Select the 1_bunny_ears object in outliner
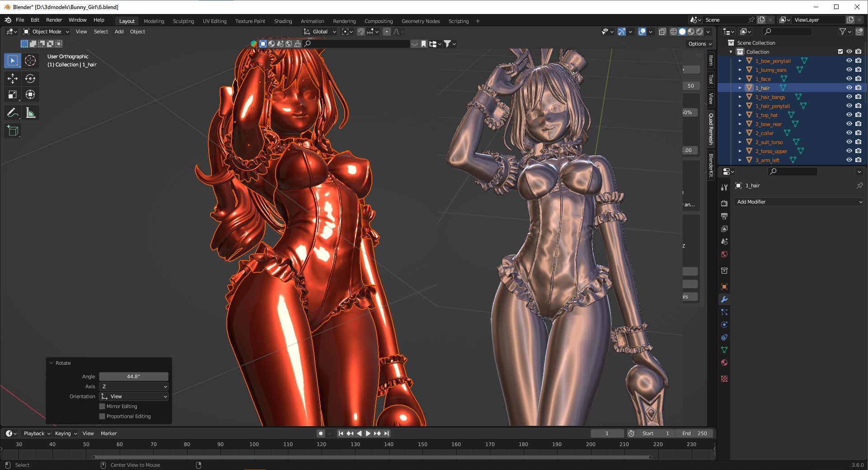Image resolution: width=868 pixels, height=470 pixels. coord(770,70)
